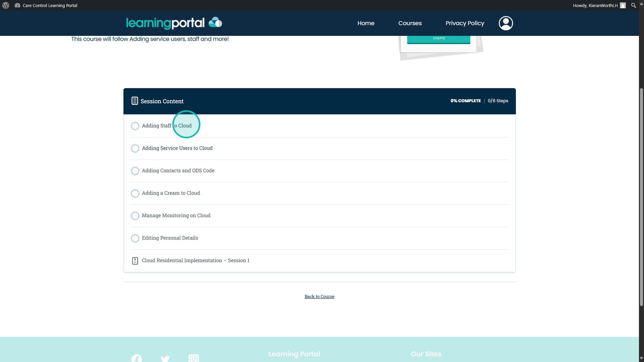
Task: Toggle the Adding Staff to Cloud circle
Action: pos(135,126)
